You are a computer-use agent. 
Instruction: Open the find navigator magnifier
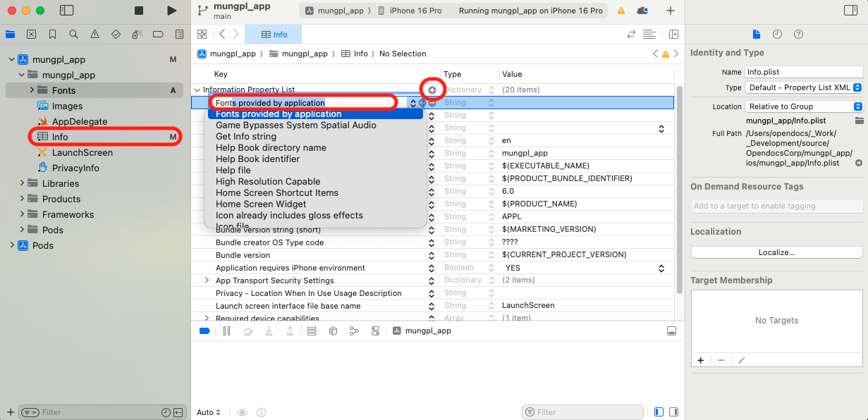74,34
